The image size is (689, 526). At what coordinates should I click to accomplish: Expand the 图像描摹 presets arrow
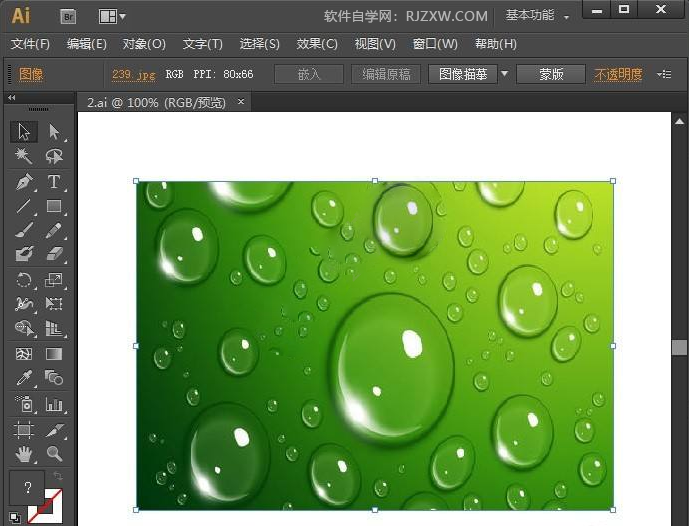tap(505, 73)
